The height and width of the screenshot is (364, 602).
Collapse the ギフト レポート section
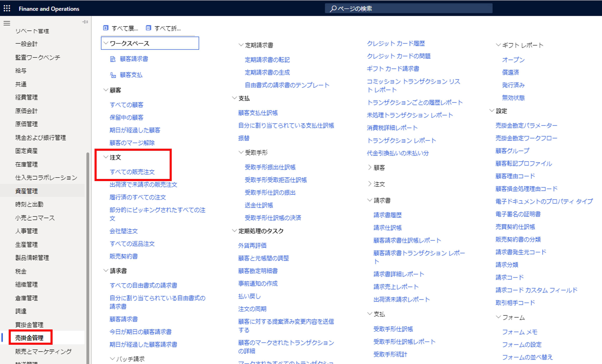[498, 45]
